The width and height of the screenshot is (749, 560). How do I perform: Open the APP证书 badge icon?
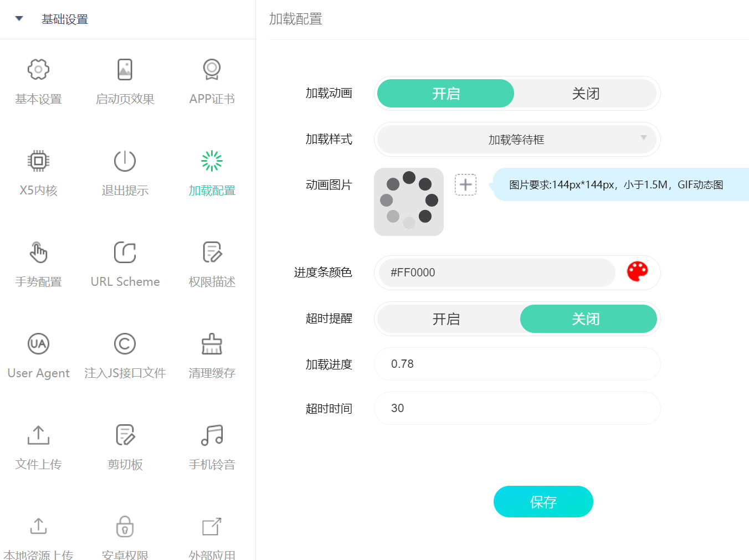click(212, 69)
